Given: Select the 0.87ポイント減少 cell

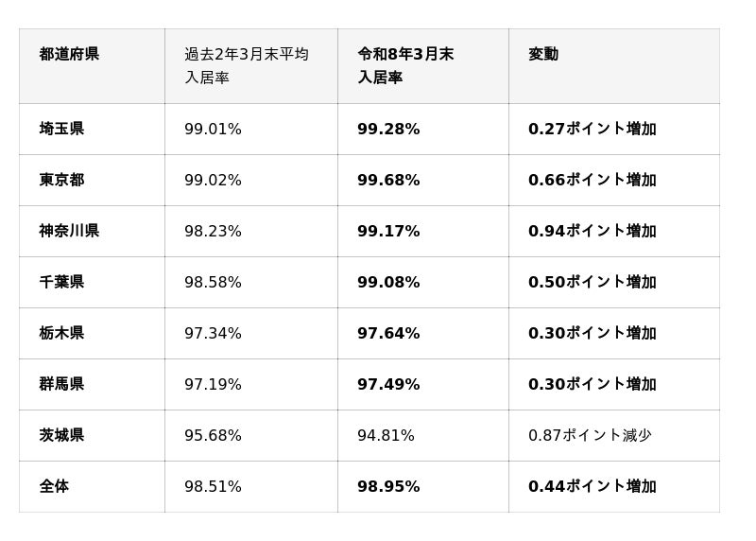Looking at the screenshot, I should coord(590,436).
